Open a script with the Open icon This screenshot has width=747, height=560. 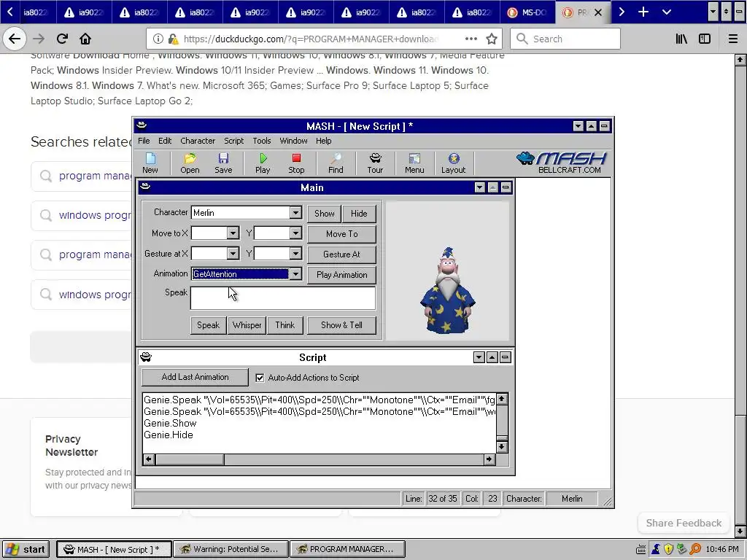click(190, 163)
